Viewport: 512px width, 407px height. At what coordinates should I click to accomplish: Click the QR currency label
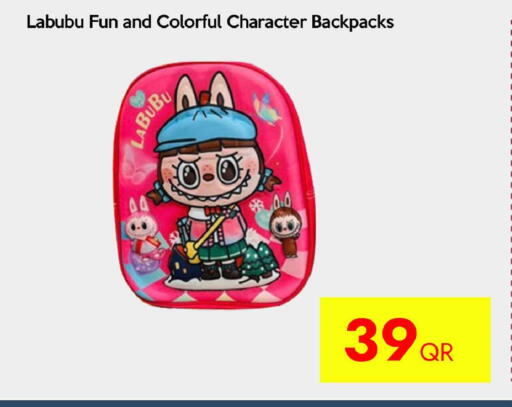click(x=437, y=352)
